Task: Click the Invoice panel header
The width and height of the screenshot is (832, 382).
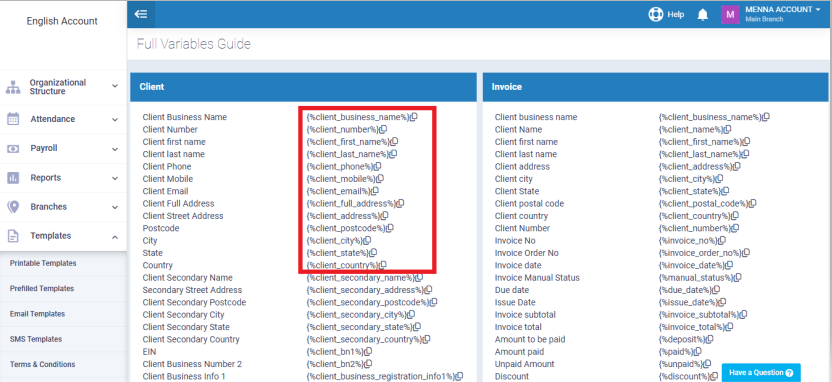Action: tap(655, 86)
